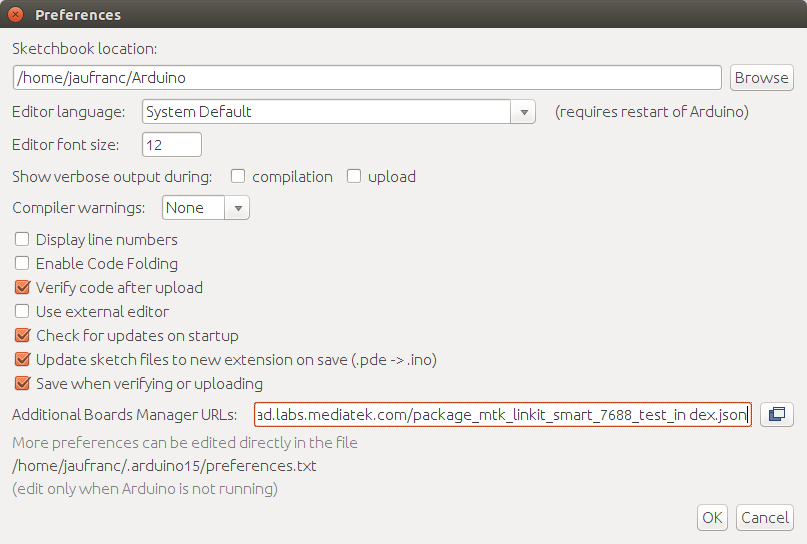Open the Boards Manager URLs window icon
This screenshot has height=544, width=807.
tap(777, 414)
